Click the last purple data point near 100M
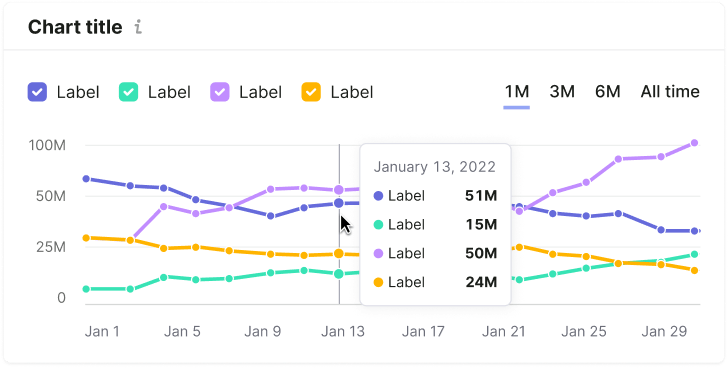Screen dimensions: 728x368 tap(695, 143)
